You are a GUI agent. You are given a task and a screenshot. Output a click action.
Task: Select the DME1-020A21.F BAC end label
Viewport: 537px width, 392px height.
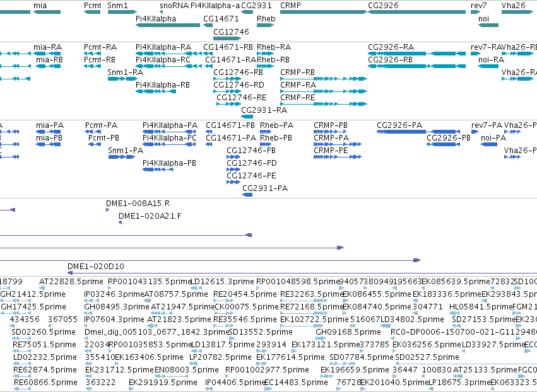(150, 216)
